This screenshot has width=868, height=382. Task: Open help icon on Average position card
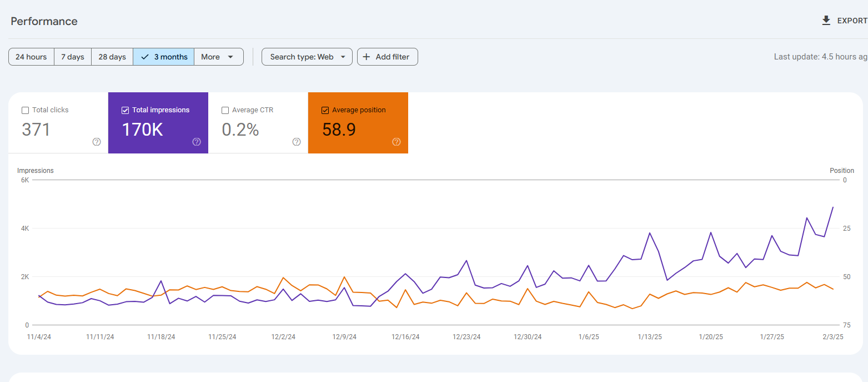click(x=397, y=142)
